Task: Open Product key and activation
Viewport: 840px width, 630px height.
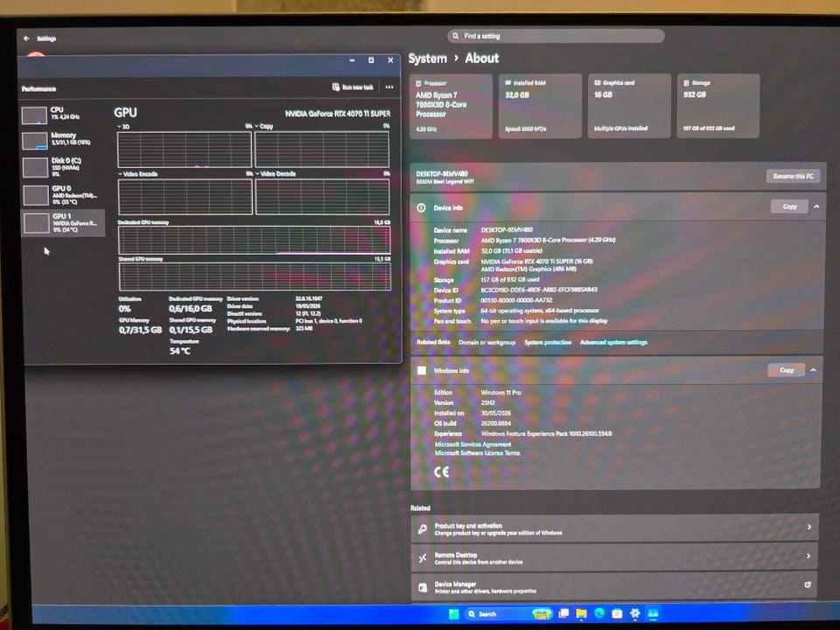Action: click(x=614, y=528)
